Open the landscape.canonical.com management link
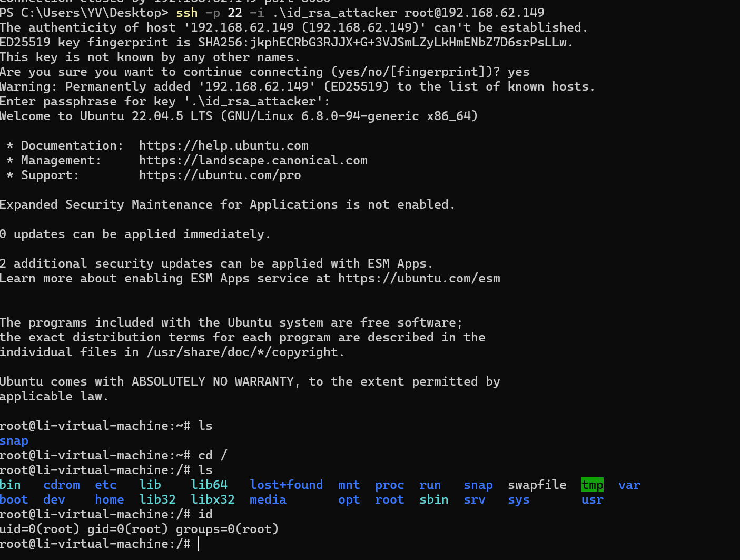The height and width of the screenshot is (560, 740). pos(253,160)
